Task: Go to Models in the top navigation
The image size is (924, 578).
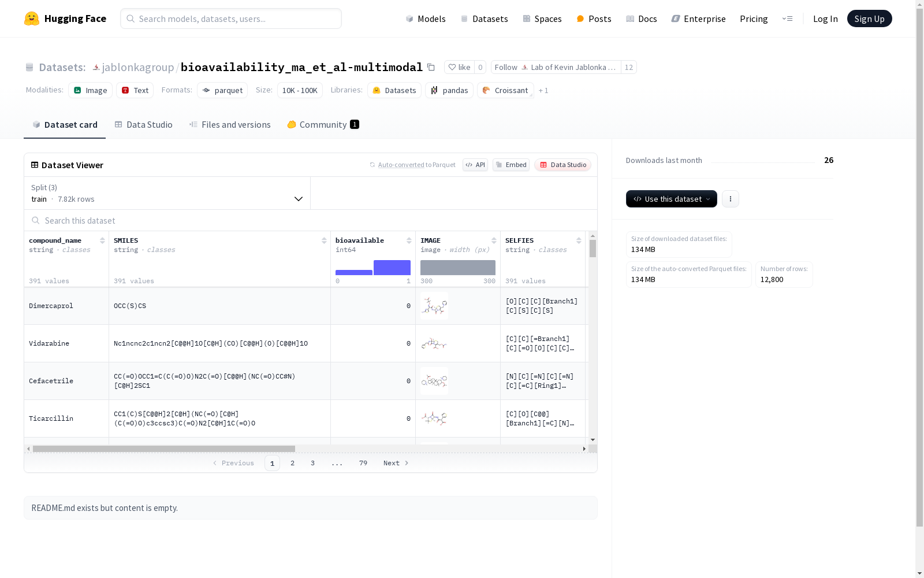Action: coord(426,18)
